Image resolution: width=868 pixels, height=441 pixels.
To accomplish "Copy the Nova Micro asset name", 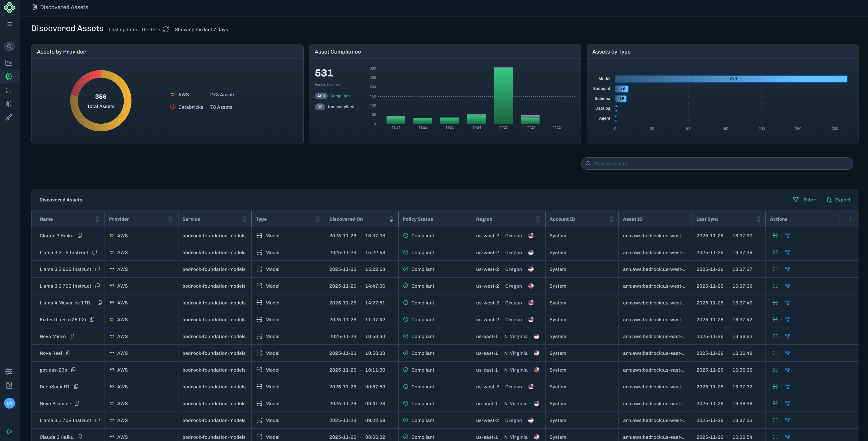I will (x=72, y=336).
